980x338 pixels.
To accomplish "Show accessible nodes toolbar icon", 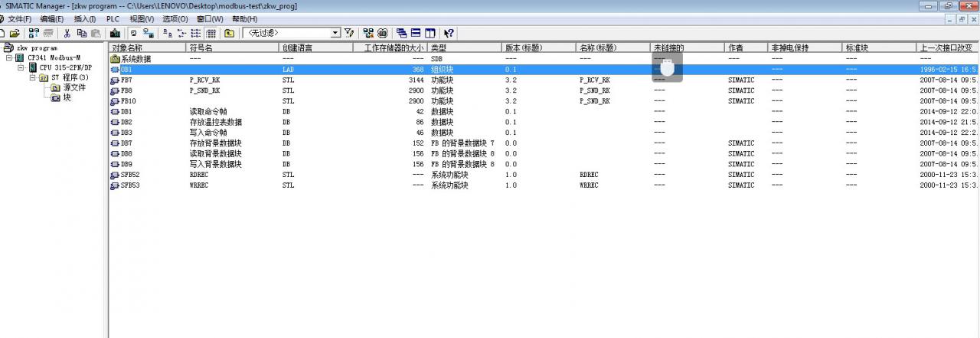I will click(34, 33).
